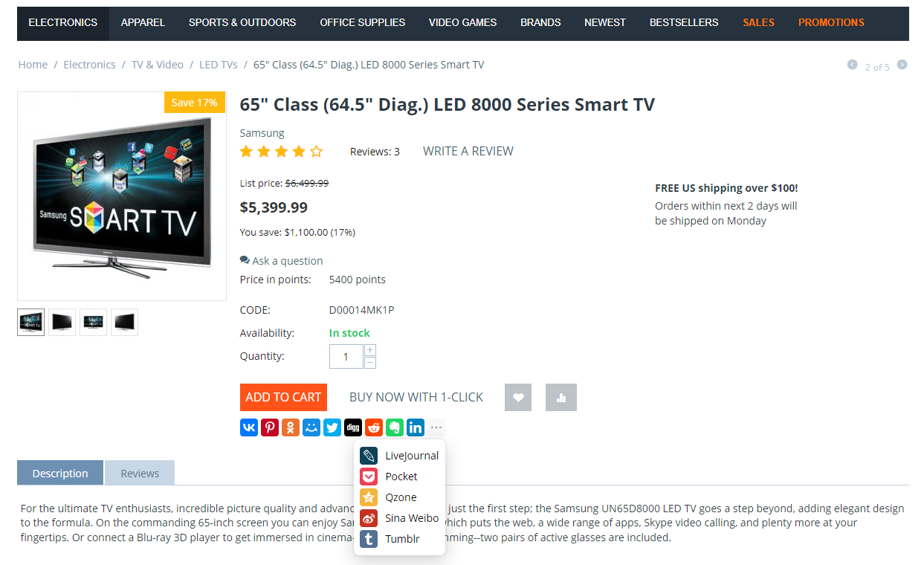Screen dimensions: 924x565
Task: Add product to wish list heart icon
Action: tap(518, 397)
